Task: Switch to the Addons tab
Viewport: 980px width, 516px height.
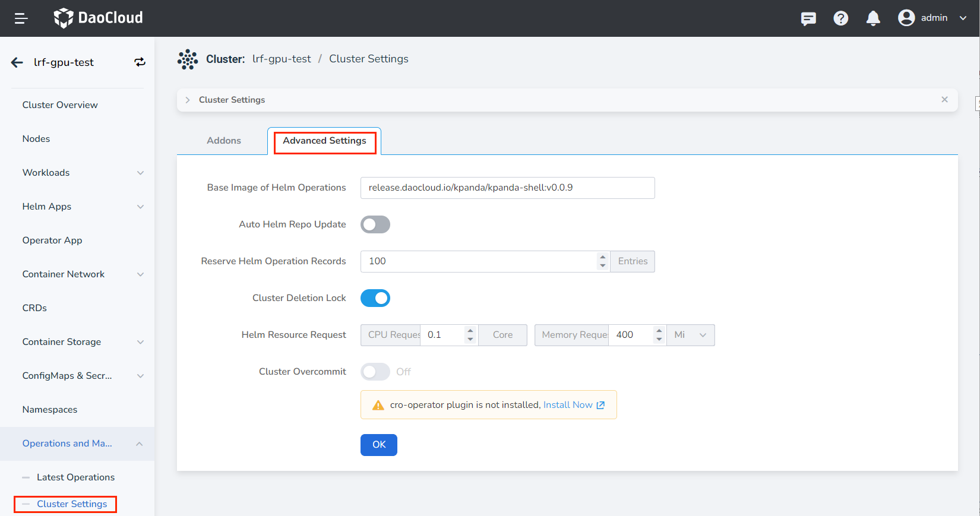Action: click(x=223, y=141)
